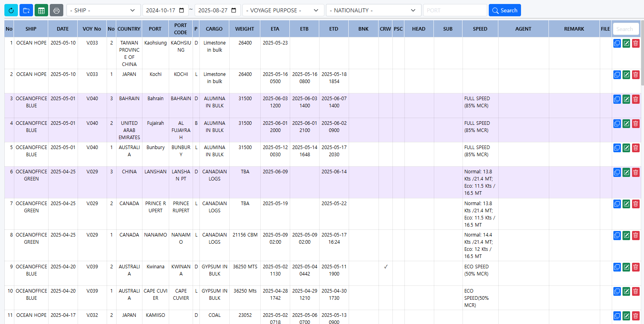Click the CARGO column header
644x324 pixels.
tap(214, 29)
